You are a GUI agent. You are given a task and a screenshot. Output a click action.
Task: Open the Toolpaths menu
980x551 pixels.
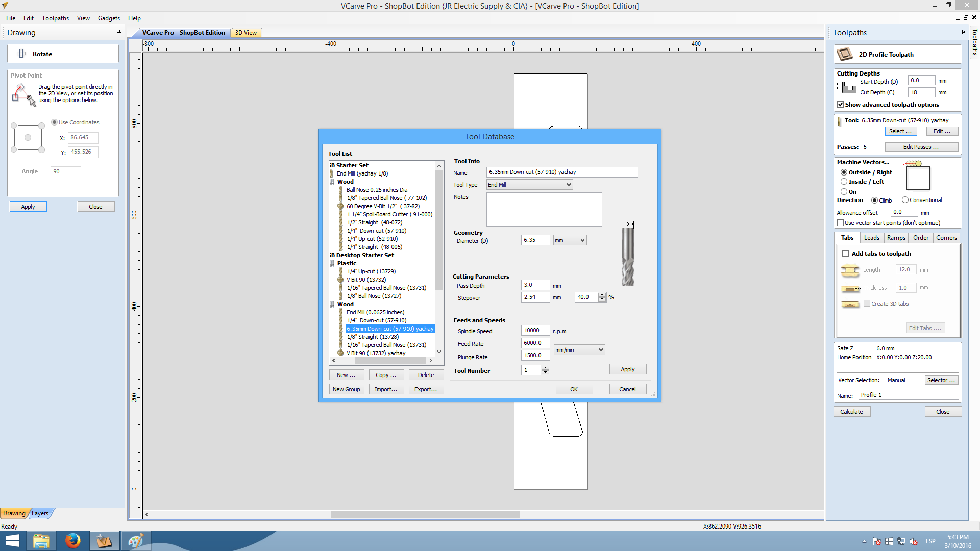[55, 18]
